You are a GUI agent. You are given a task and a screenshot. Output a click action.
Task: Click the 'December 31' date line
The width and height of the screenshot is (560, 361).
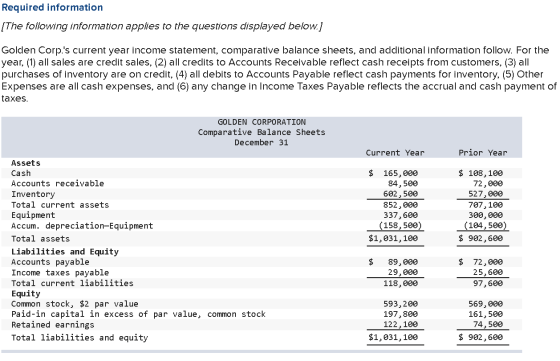261,142
